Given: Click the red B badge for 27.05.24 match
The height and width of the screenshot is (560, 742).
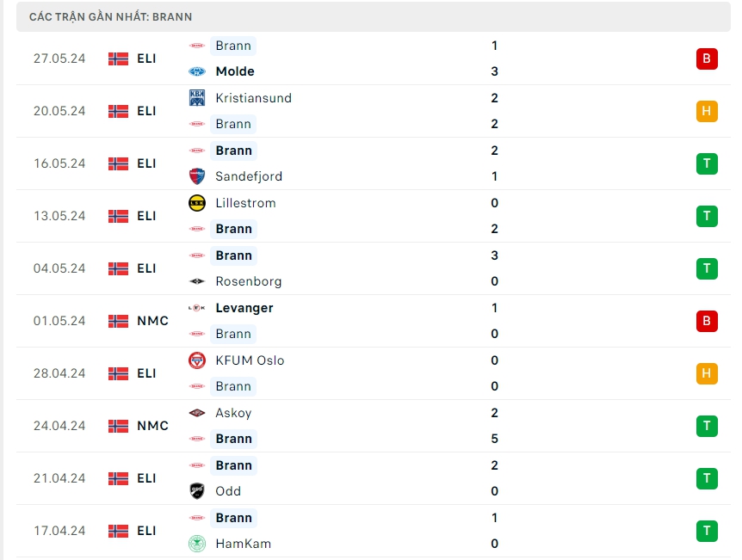Looking at the screenshot, I should pos(707,58).
